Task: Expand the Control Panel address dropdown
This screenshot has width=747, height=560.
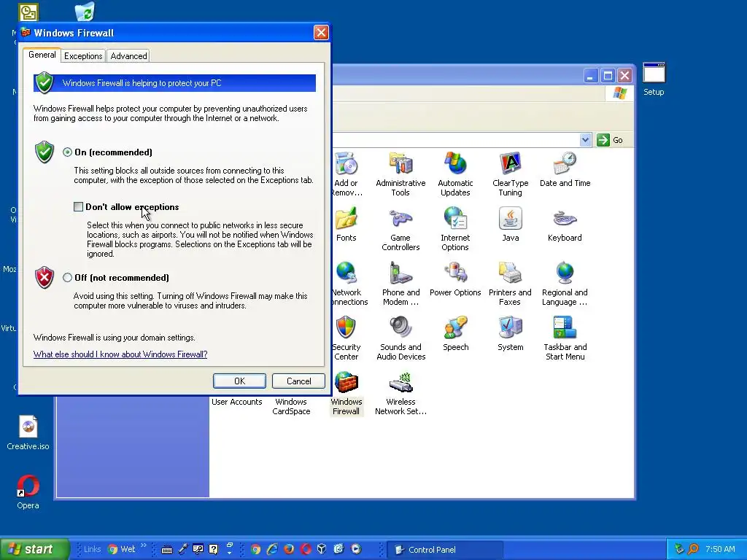Action: pyautogui.click(x=586, y=140)
